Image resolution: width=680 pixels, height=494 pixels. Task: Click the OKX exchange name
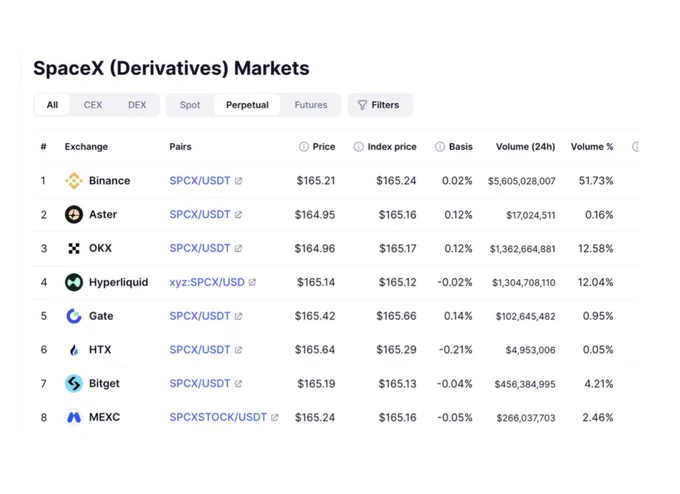tap(100, 249)
